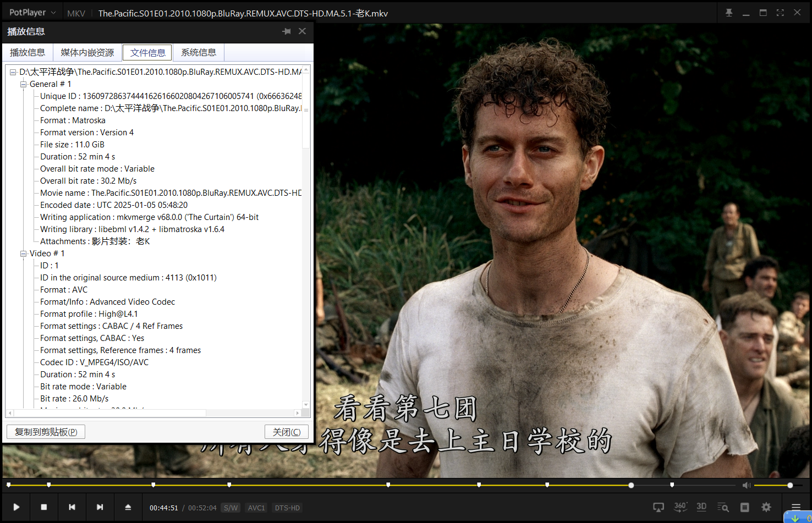Screen dimensions: 812x523
Task: Toggle 360° video mode
Action: (680, 507)
